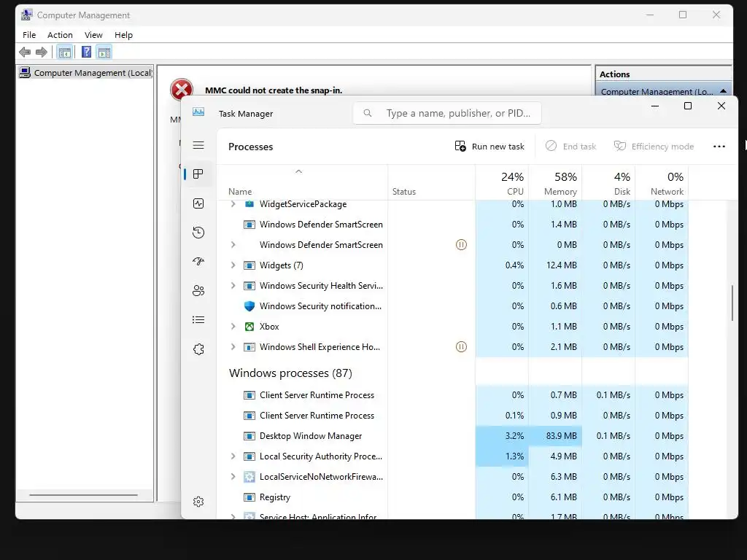Viewport: 747px width, 560px height.
Task: Open the Details page in sidebar
Action: [198, 319]
